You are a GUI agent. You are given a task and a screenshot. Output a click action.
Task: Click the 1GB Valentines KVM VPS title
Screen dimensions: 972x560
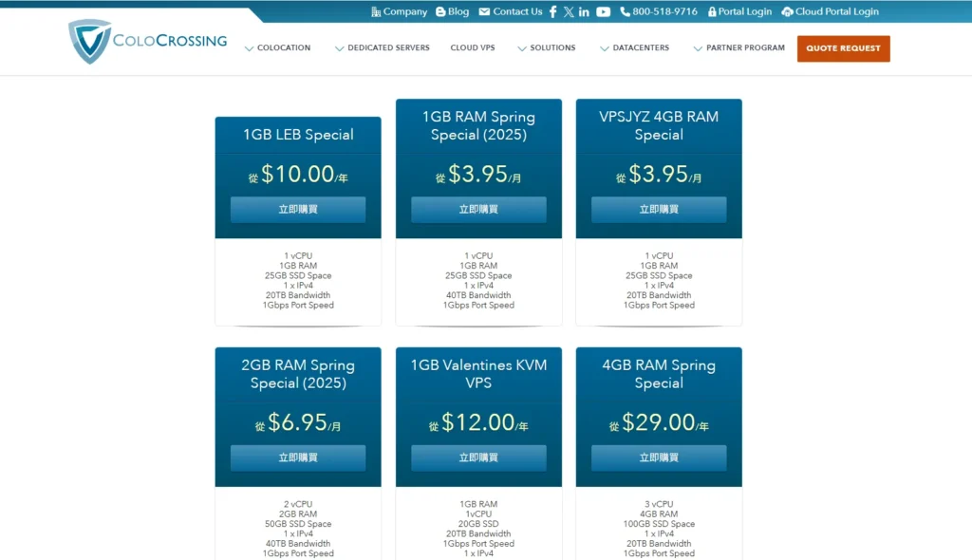click(x=478, y=374)
